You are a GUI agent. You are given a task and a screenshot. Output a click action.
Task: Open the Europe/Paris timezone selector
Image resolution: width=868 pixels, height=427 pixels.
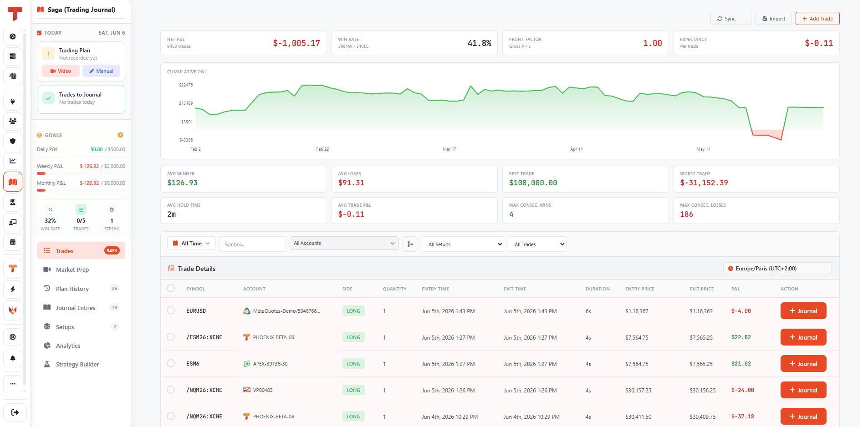pyautogui.click(x=777, y=269)
